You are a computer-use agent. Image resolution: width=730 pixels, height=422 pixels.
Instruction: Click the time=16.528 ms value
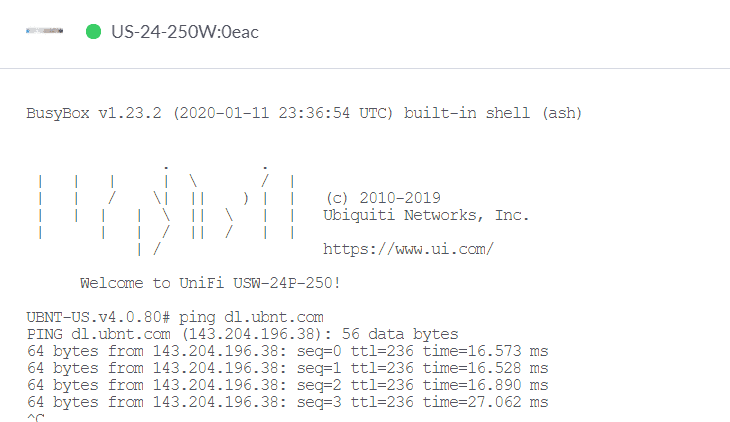(486, 368)
